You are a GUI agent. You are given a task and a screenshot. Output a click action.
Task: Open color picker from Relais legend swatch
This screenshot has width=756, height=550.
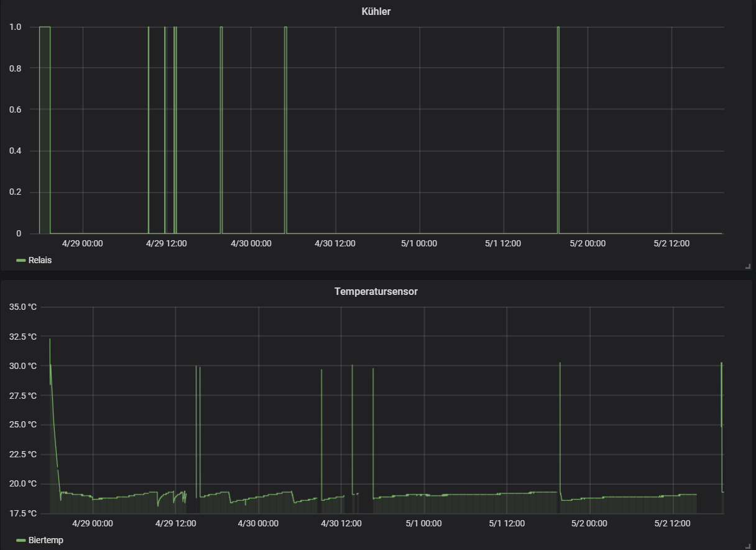(x=21, y=260)
